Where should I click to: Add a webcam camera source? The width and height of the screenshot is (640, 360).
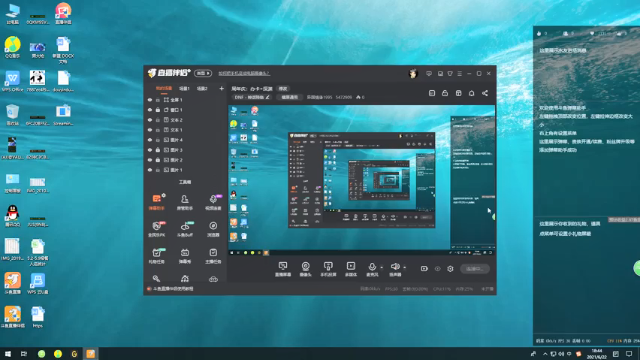pyautogui.click(x=305, y=266)
